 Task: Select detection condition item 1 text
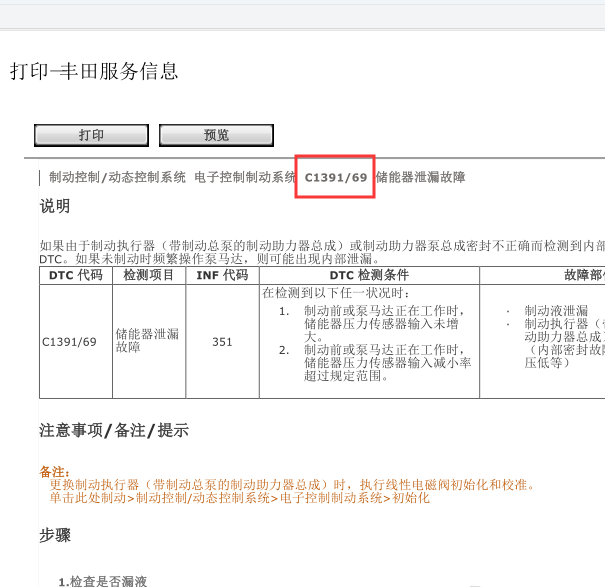click(384, 324)
